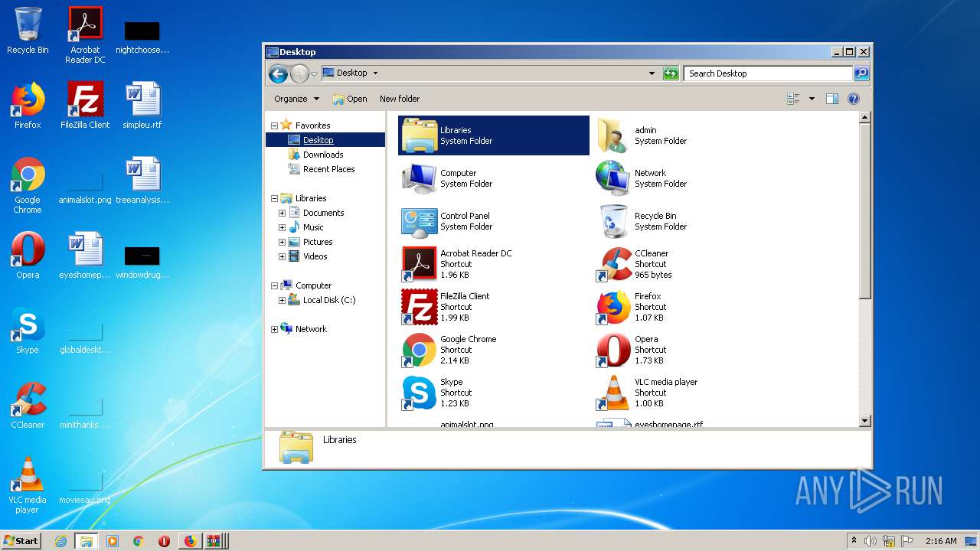Open Google Chrome desktop shortcut
This screenshot has height=551, width=980.
click(x=28, y=185)
